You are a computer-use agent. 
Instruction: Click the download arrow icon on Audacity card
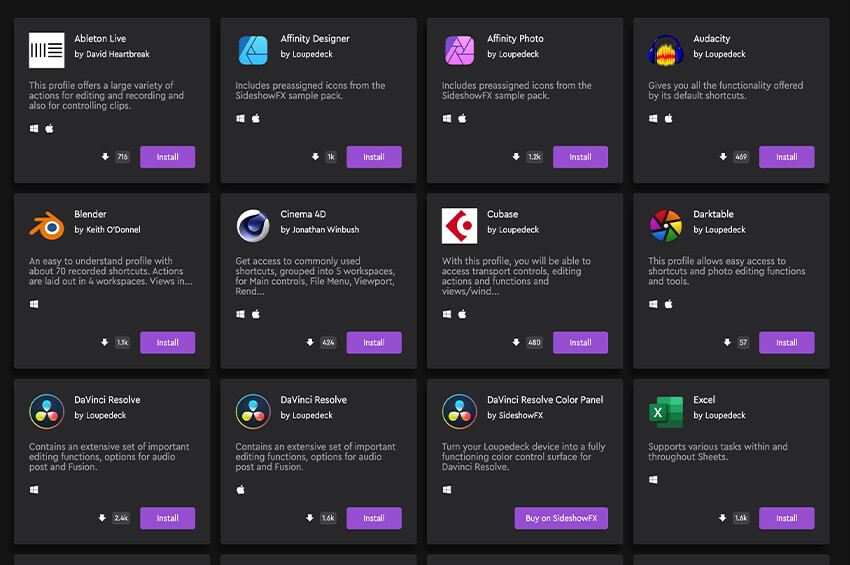pyautogui.click(x=723, y=157)
